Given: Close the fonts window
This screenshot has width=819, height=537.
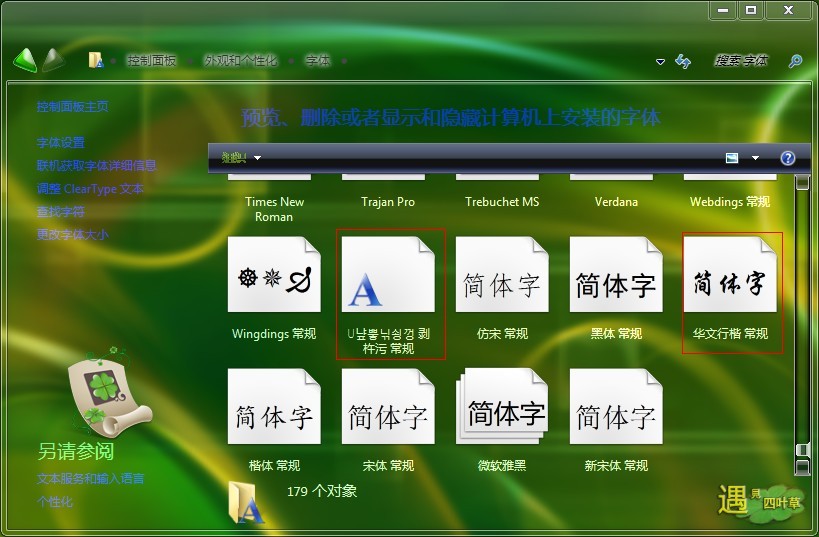Looking at the screenshot, I should click(789, 10).
